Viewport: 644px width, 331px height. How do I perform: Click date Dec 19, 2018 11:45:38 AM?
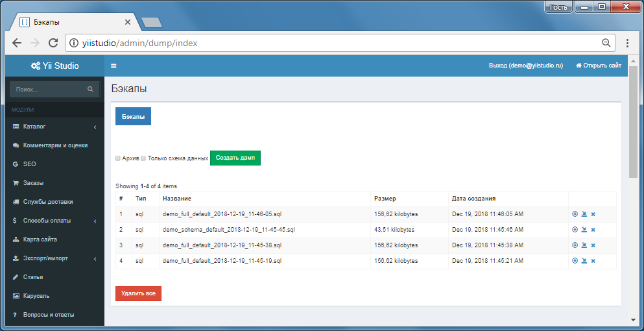tap(488, 245)
